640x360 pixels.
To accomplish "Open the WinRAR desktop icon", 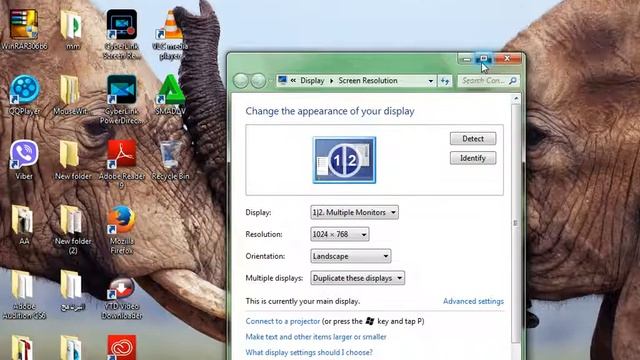I will pos(24,29).
